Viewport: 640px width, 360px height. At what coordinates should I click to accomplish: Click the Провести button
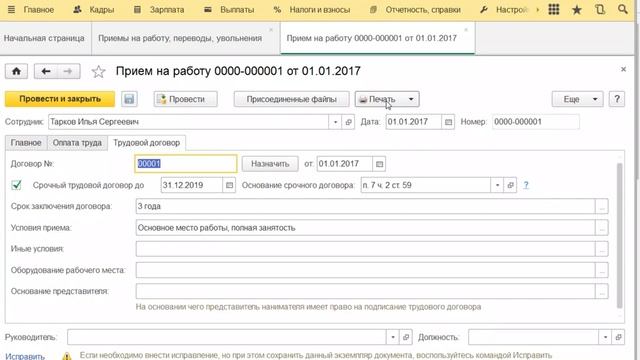186,99
